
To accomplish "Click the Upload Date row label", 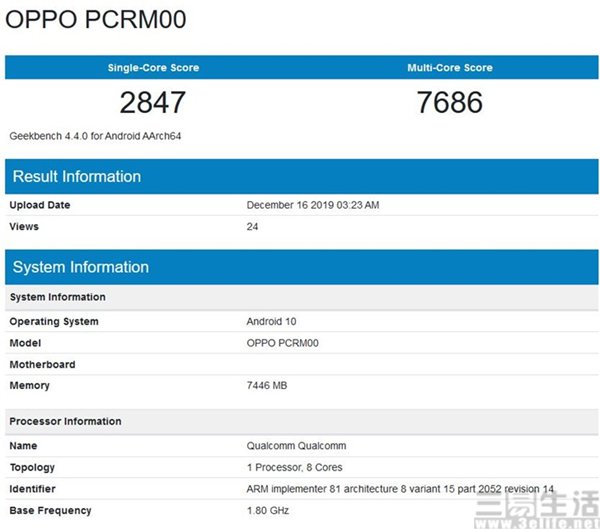I will coord(40,205).
